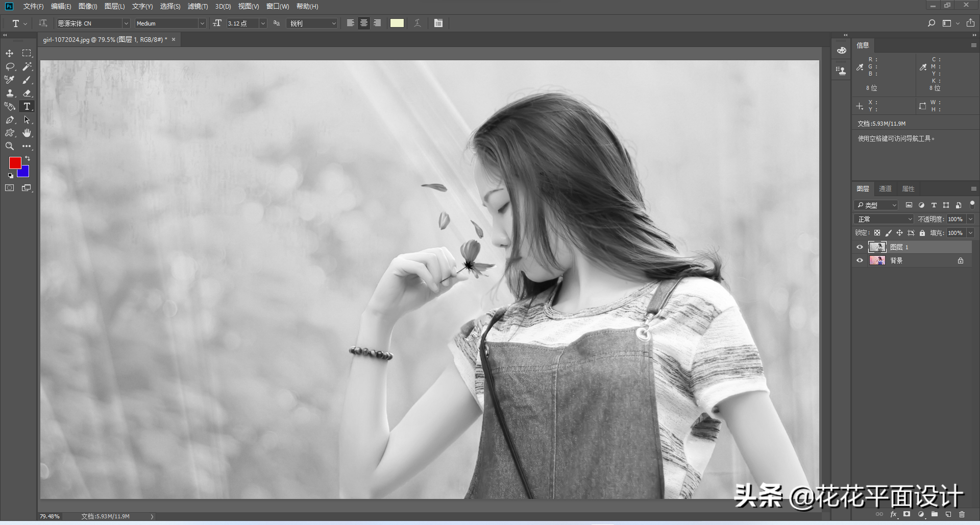Delete the selected layer with trash icon
Viewport: 980px width, 525px height.
coord(962,514)
